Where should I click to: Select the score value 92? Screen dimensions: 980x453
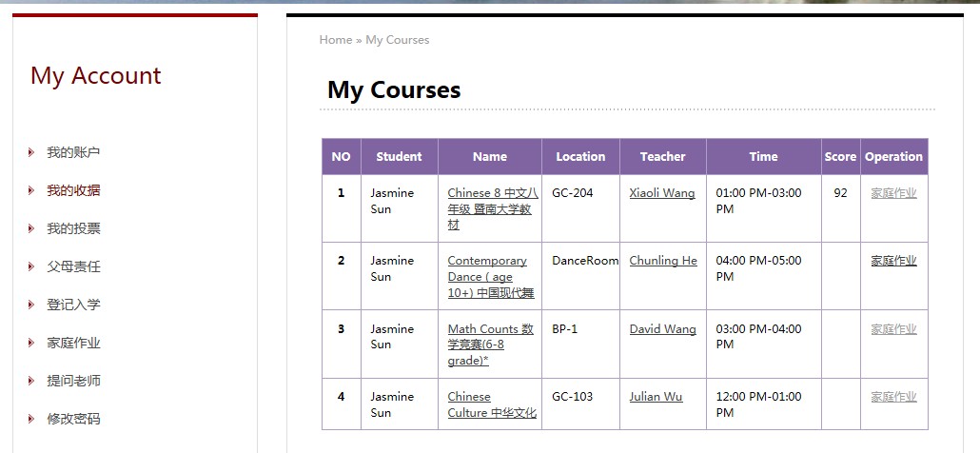coord(841,193)
